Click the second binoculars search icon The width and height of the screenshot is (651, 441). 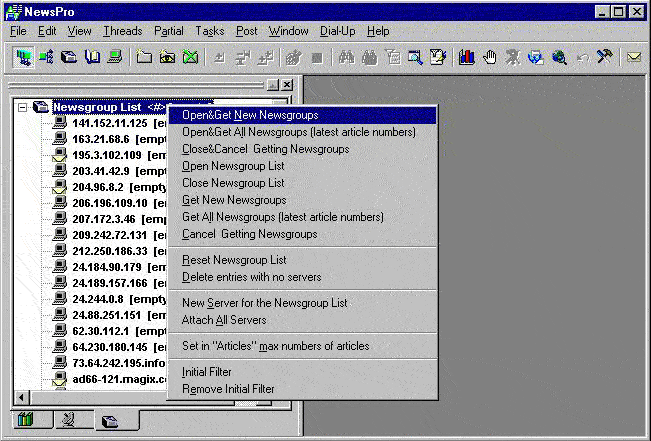click(369, 57)
